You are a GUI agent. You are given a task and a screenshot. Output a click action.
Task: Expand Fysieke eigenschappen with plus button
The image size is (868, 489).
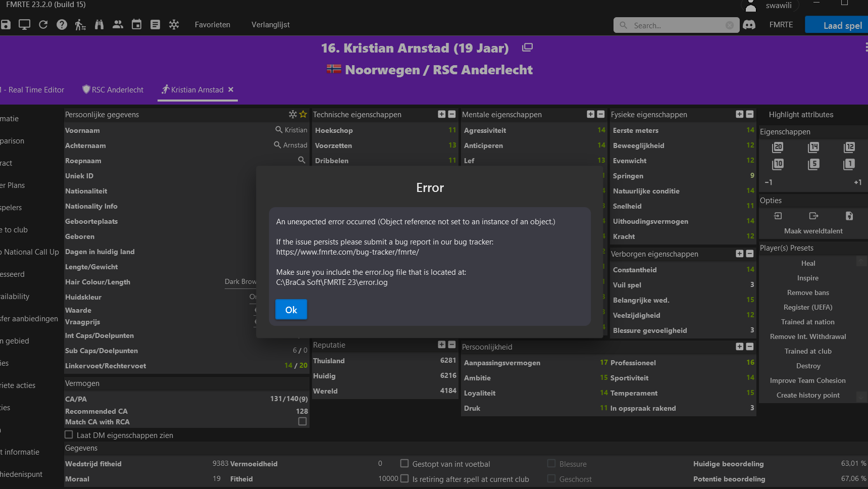pos(740,114)
